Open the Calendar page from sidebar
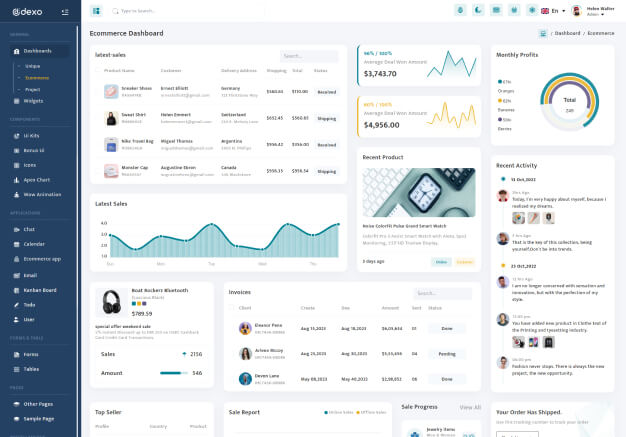This screenshot has width=626, height=437. (x=34, y=243)
